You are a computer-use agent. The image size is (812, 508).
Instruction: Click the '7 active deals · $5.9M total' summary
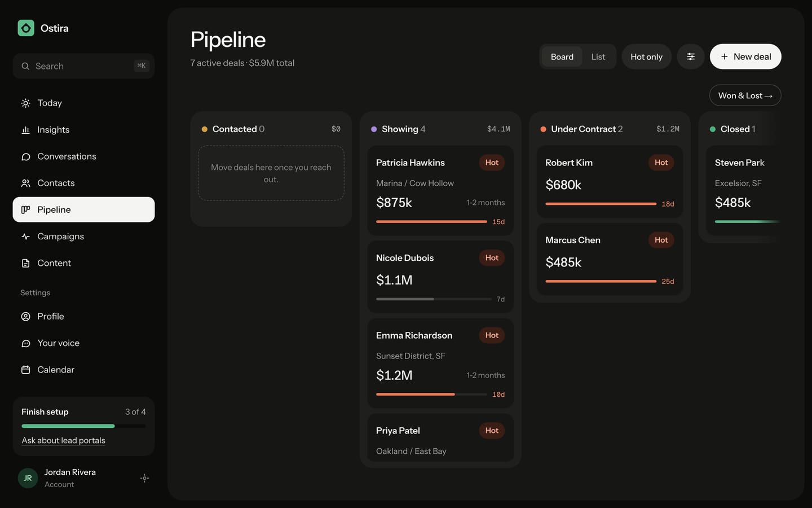click(x=242, y=63)
